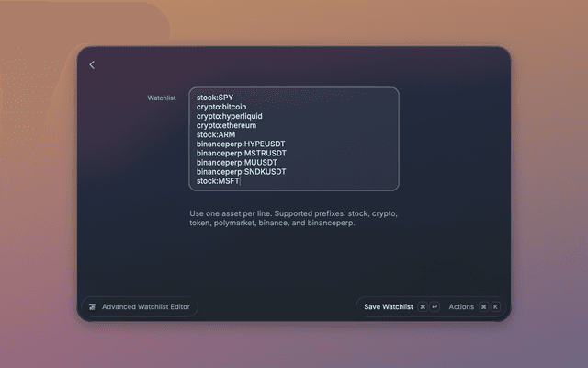
Task: Place cursor on stock:SPY line
Action: pos(215,98)
